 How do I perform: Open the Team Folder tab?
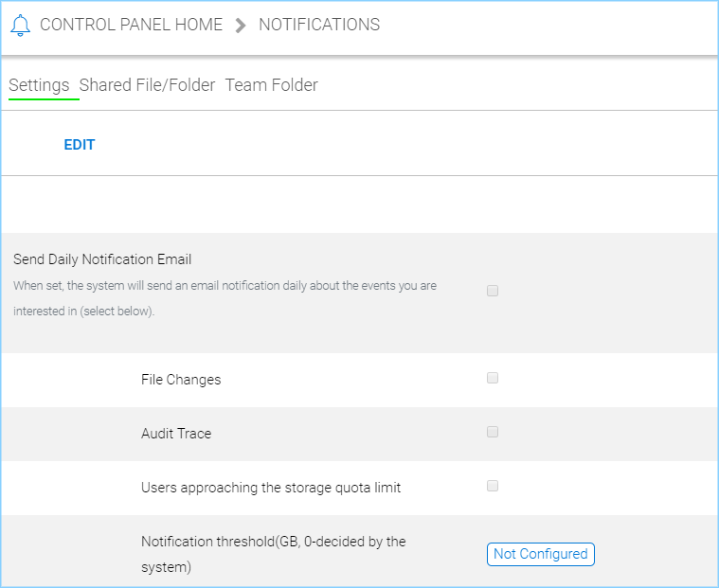(272, 85)
